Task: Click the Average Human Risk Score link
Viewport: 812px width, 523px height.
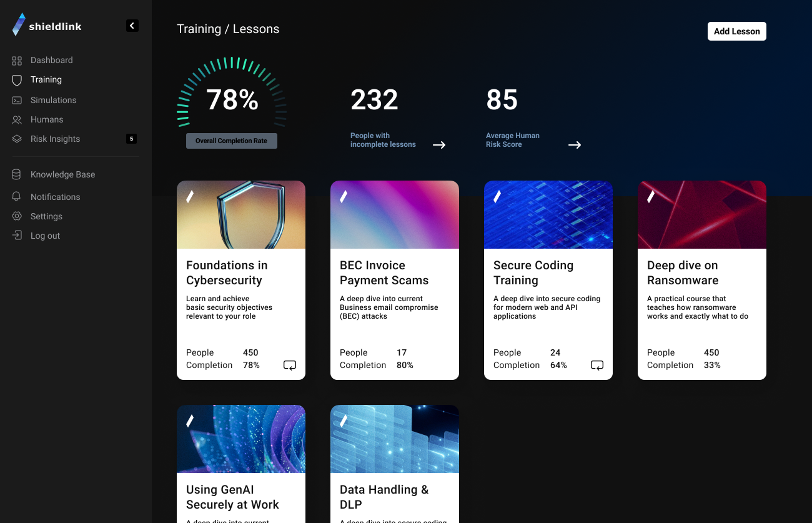Action: coord(513,140)
